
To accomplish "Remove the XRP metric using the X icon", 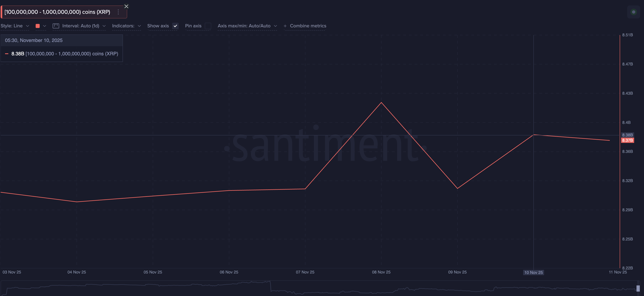I will point(126,6).
